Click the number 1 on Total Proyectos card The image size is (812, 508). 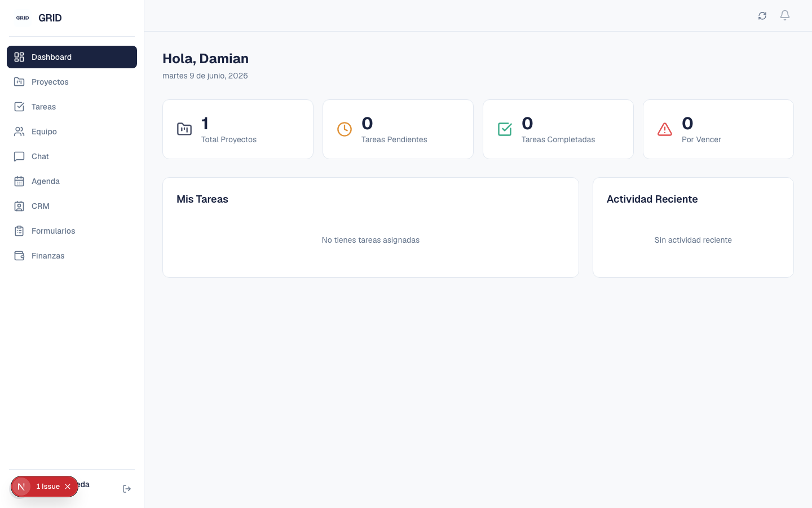pos(205,123)
